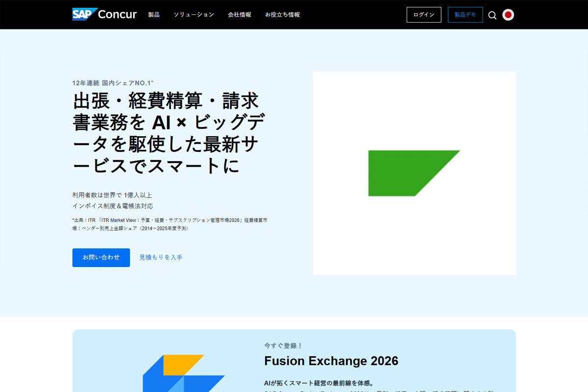Open the search magnifier icon
This screenshot has width=588, height=392.
(492, 15)
